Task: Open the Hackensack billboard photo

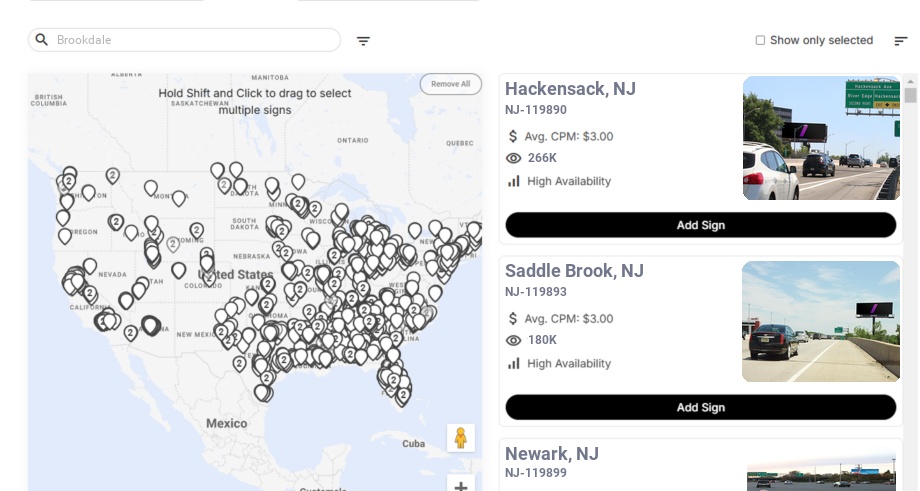Action: [x=821, y=138]
